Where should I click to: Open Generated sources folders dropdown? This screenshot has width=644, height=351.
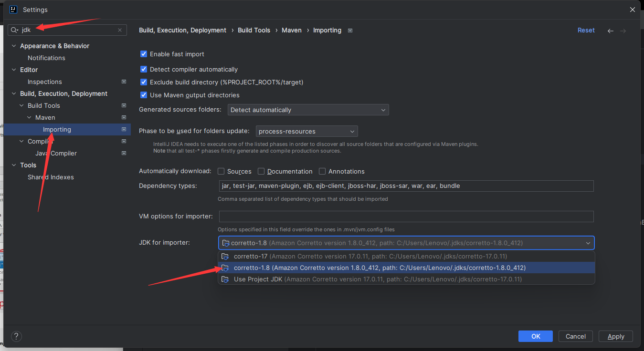(308, 110)
